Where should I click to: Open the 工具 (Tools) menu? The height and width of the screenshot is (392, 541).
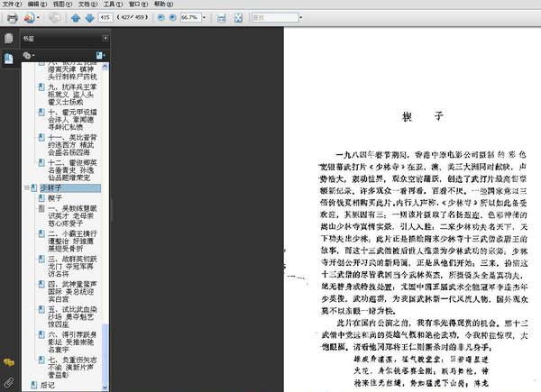pyautogui.click(x=114, y=4)
